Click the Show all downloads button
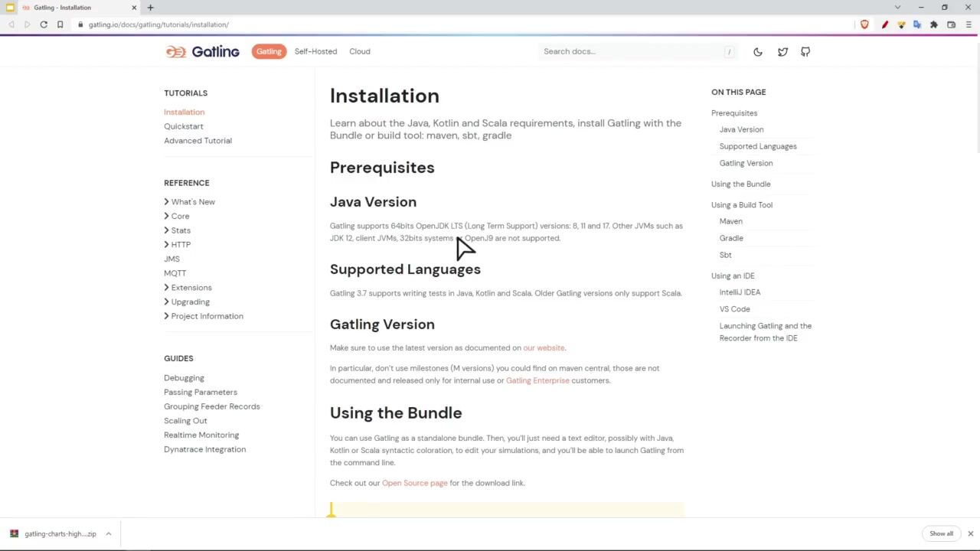The height and width of the screenshot is (551, 980). point(941,533)
